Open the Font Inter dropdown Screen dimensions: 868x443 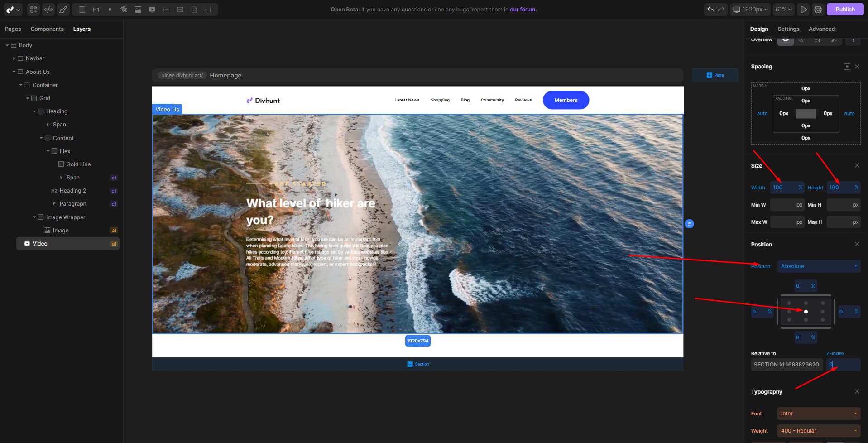click(x=819, y=414)
